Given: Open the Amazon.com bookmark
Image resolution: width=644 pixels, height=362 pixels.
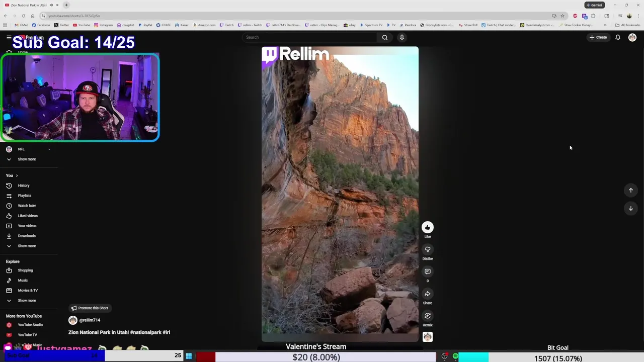Looking at the screenshot, I should click(x=204, y=25).
